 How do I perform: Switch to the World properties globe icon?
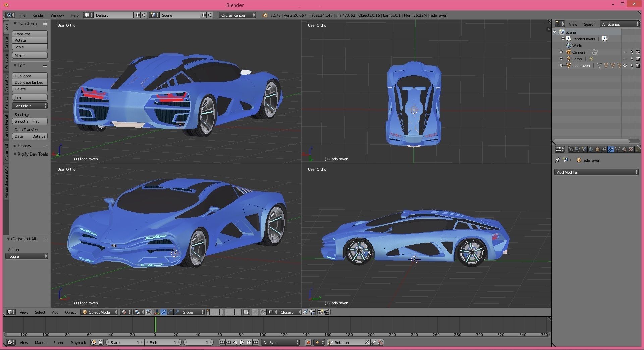click(x=591, y=150)
